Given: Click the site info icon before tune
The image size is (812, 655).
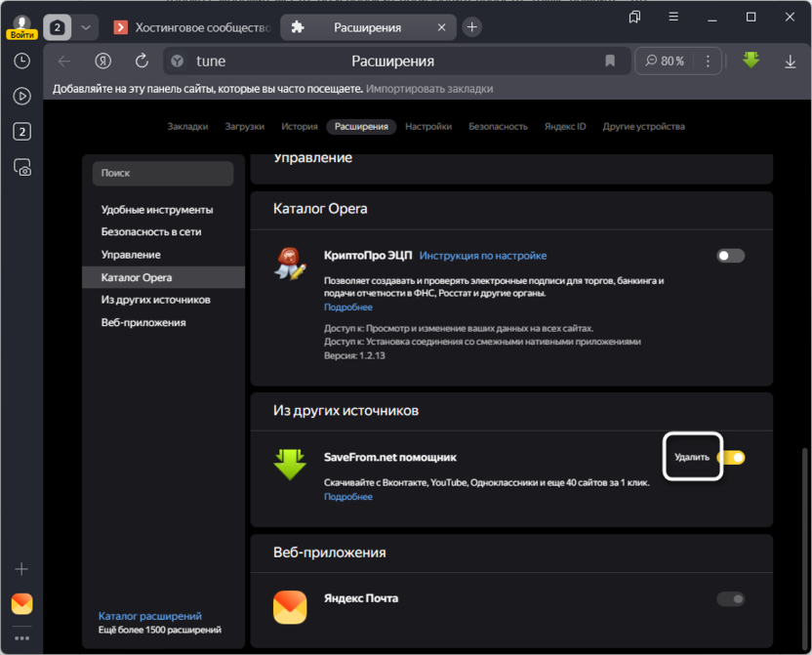Looking at the screenshot, I should 177,61.
